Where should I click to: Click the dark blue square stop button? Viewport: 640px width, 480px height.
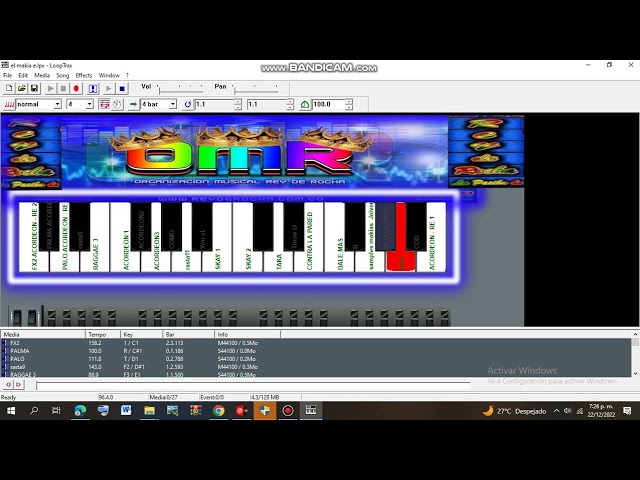point(122,88)
